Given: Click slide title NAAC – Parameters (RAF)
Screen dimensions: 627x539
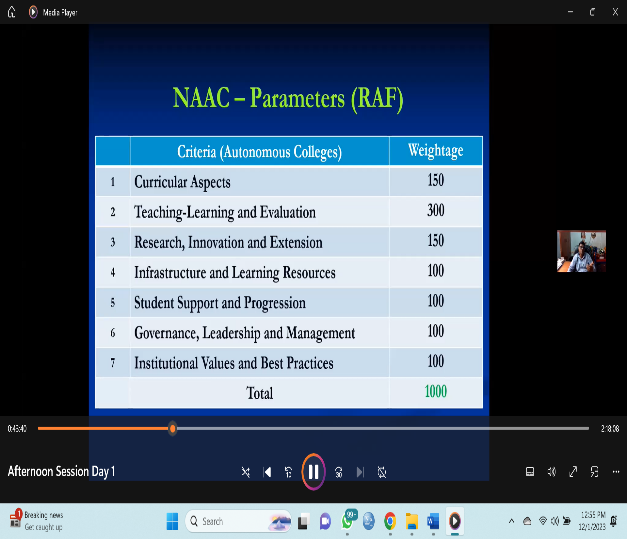Looking at the screenshot, I should pyautogui.click(x=288, y=98).
